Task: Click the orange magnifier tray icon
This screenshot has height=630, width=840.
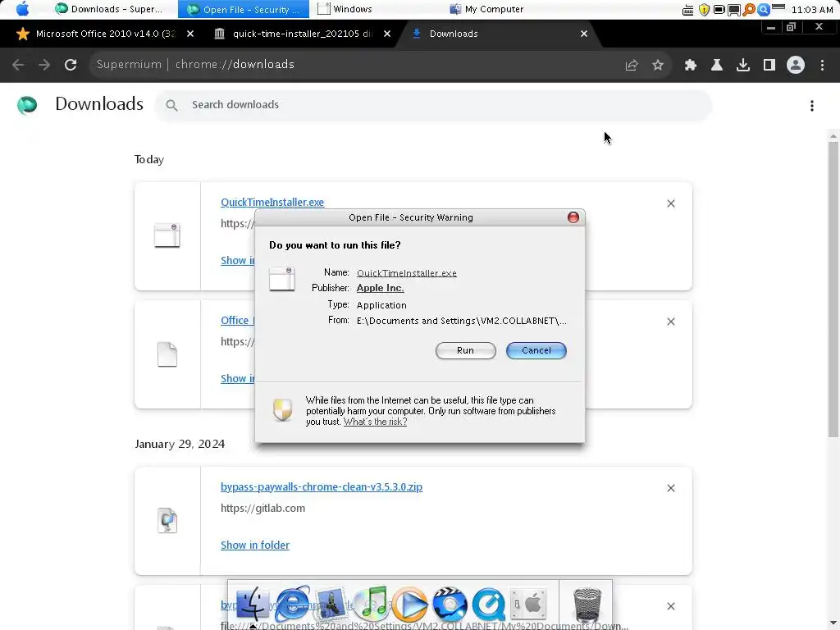Action: point(749,10)
